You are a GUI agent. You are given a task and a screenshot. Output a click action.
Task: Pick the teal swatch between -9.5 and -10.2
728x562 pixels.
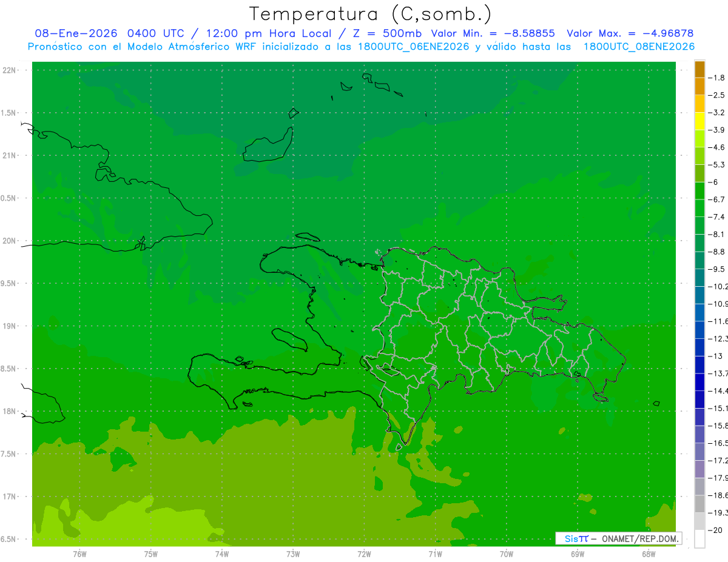[699, 278]
